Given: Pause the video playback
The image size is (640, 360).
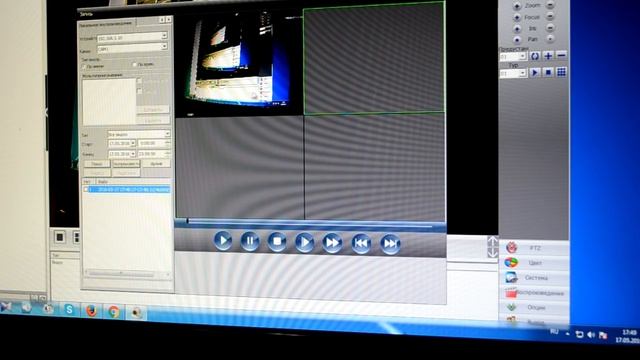Looking at the screenshot, I should click(250, 241).
